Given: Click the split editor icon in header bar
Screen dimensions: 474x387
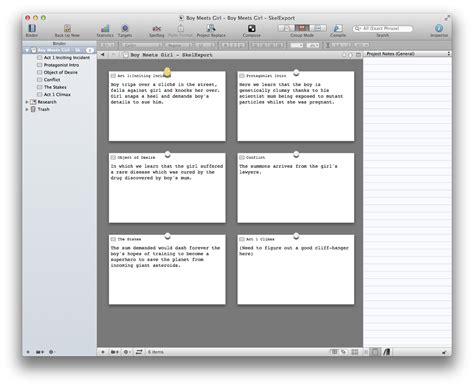Looking at the screenshot, I should [x=358, y=55].
